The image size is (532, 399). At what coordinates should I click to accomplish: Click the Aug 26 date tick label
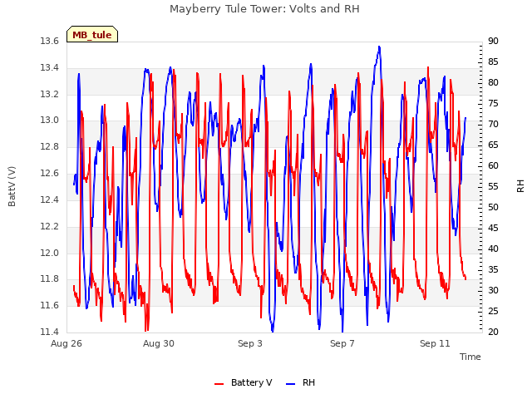pos(66,343)
